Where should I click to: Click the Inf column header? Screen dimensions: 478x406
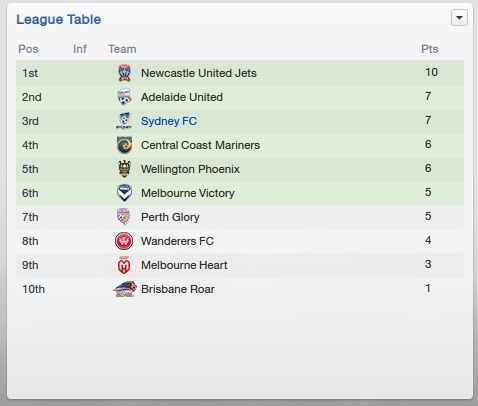point(80,49)
